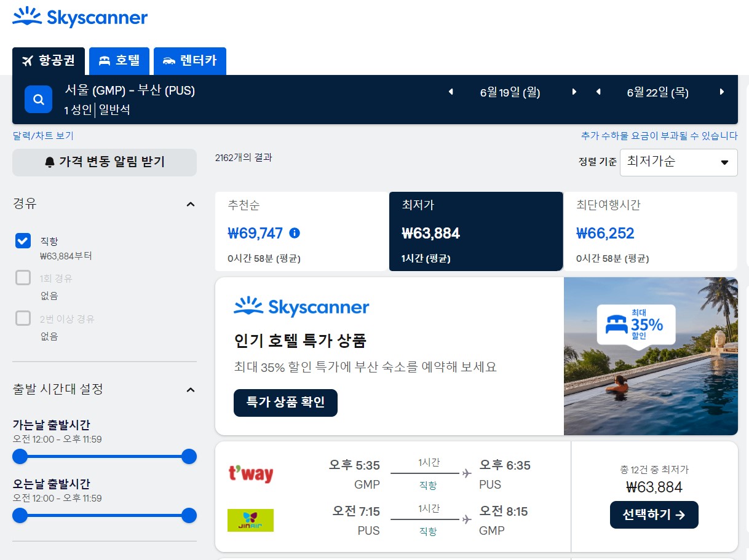Collapse the 출발 시간대 설정 section
This screenshot has width=749, height=560.
click(x=191, y=389)
